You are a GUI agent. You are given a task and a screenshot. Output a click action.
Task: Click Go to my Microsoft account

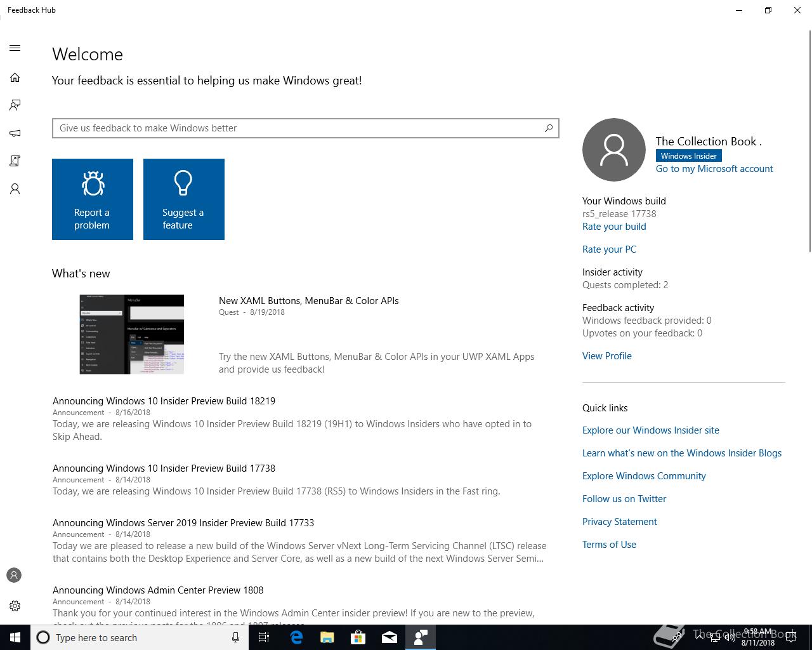point(714,169)
